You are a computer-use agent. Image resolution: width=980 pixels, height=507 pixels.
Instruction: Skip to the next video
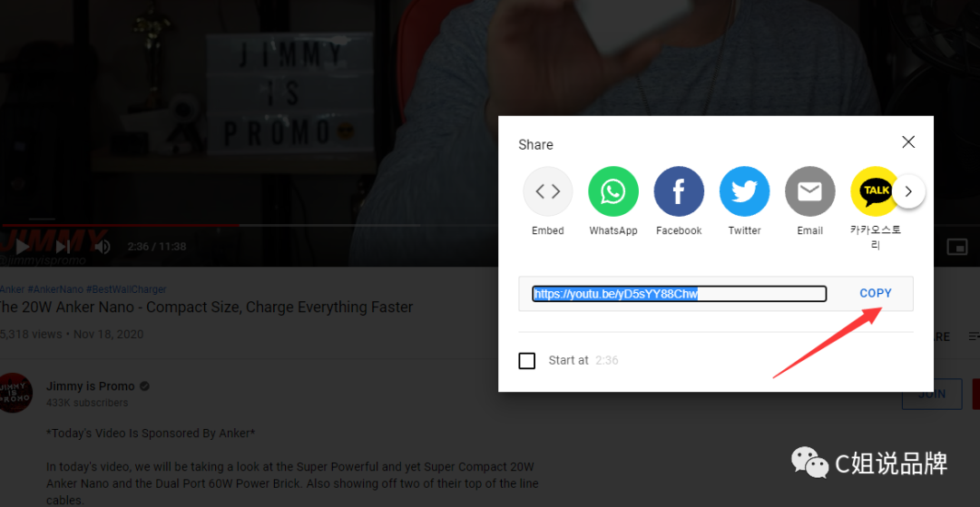tap(64, 247)
